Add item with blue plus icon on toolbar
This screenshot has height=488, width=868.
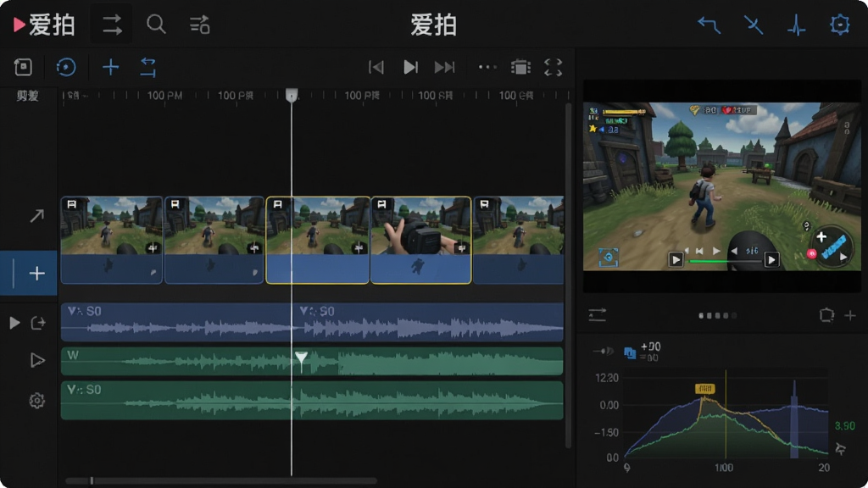click(x=111, y=68)
